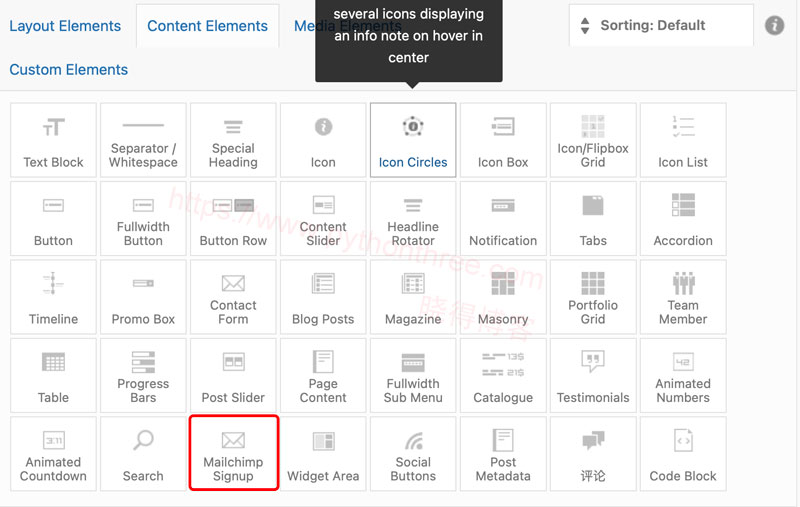Viewport: 800px width, 507px height.
Task: Select the Progress Bars element
Action: [143, 375]
